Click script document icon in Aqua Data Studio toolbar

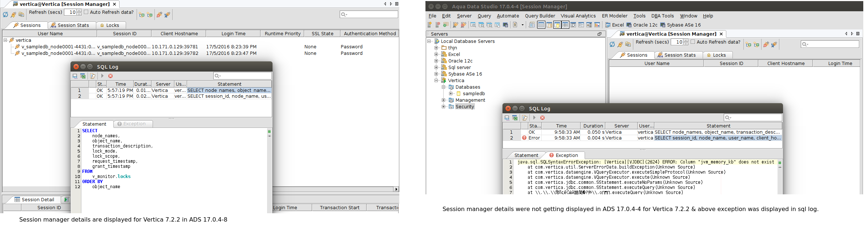pyautogui.click(x=515, y=25)
